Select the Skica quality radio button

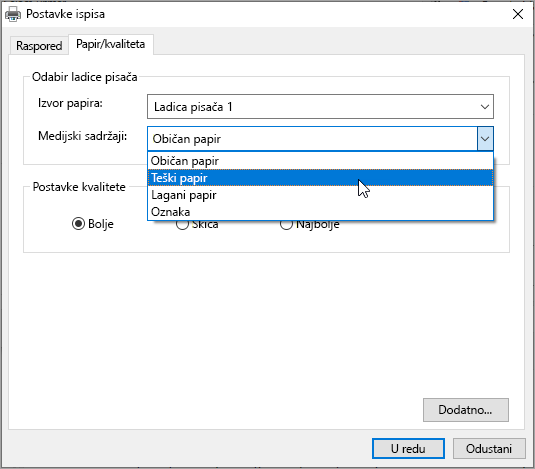point(197,225)
